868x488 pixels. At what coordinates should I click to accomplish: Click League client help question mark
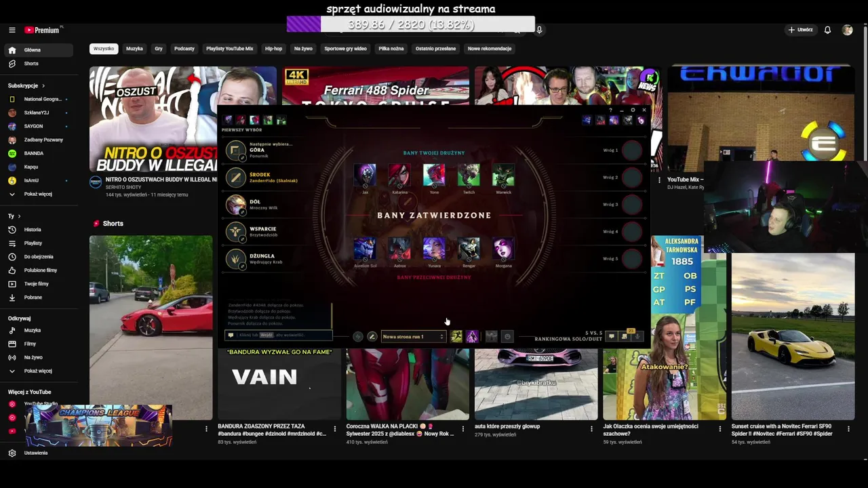click(610, 110)
